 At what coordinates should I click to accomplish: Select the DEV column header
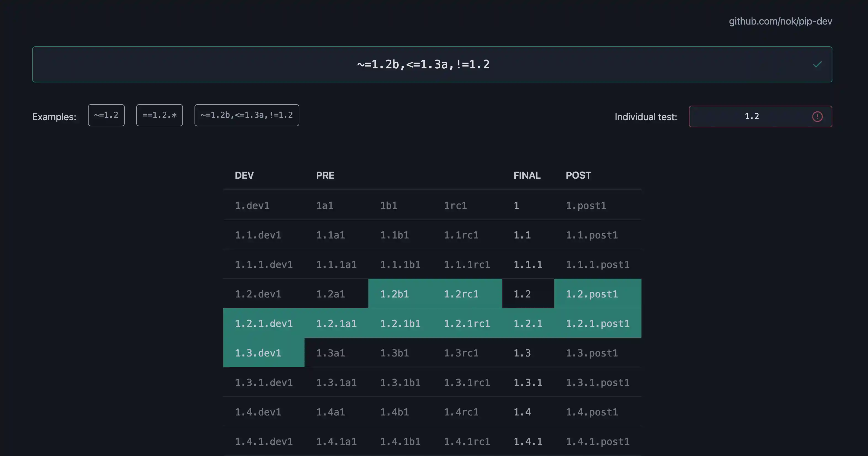[244, 175]
